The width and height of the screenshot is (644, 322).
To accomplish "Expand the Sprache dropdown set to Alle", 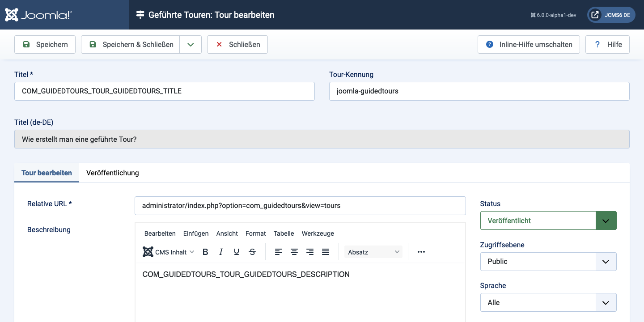I will point(548,302).
